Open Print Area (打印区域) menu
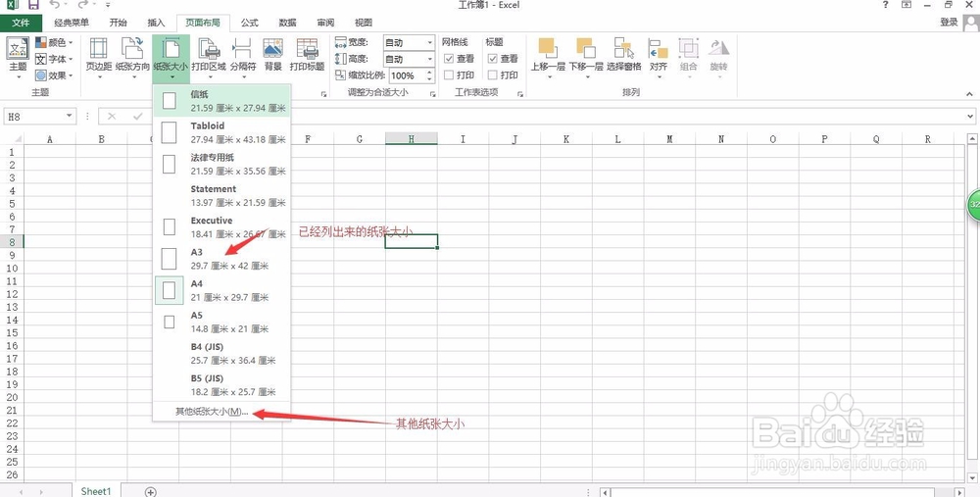Viewport: 980px width, 497px height. 209,58
